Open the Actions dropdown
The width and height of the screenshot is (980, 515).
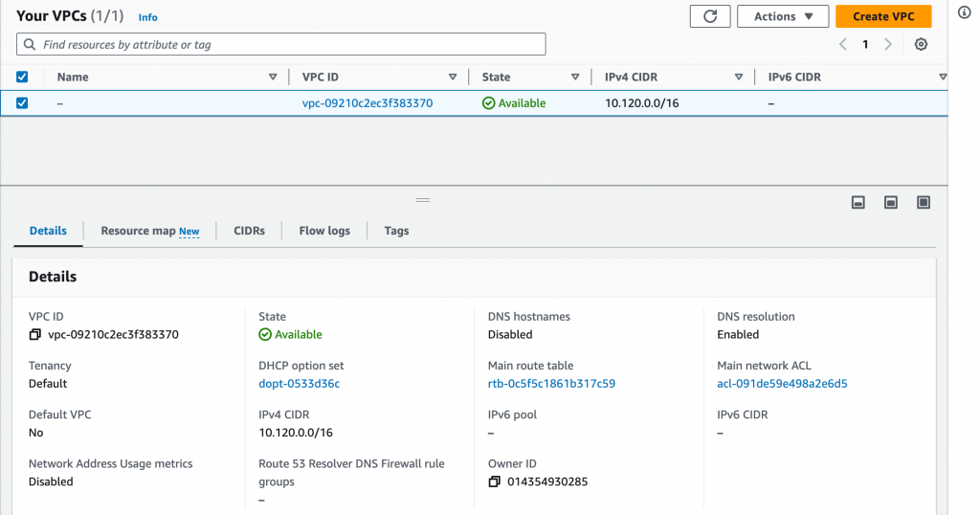tap(783, 16)
